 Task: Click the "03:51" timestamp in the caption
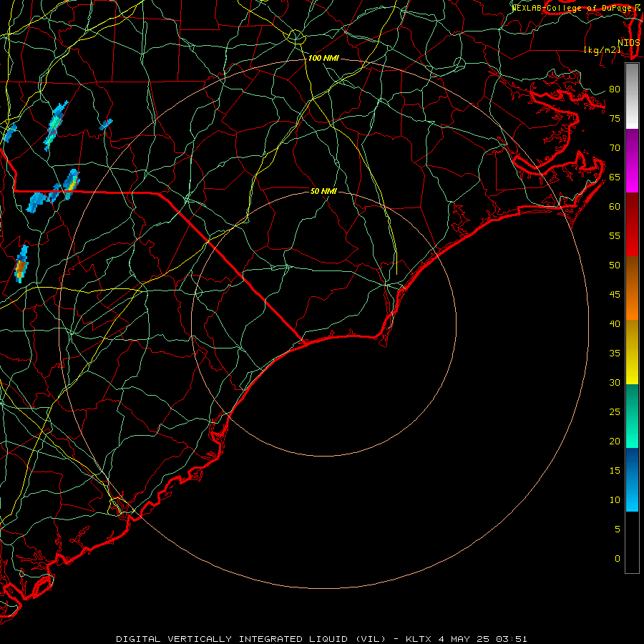[x=512, y=639]
